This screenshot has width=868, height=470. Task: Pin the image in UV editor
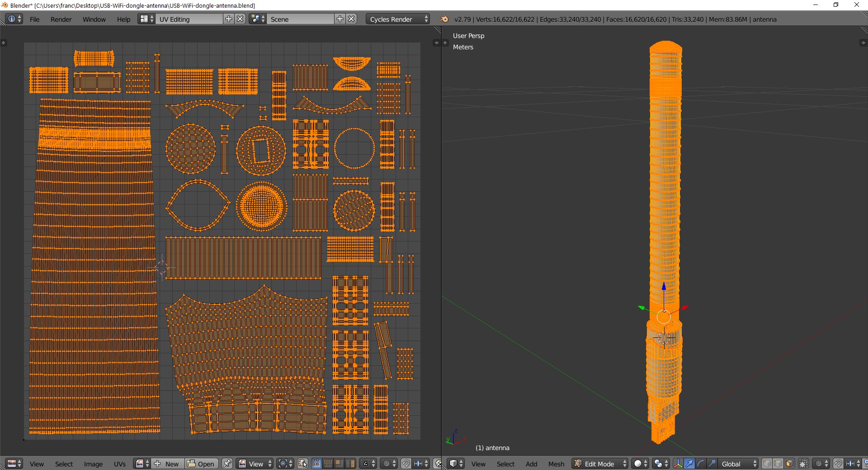(x=227, y=464)
